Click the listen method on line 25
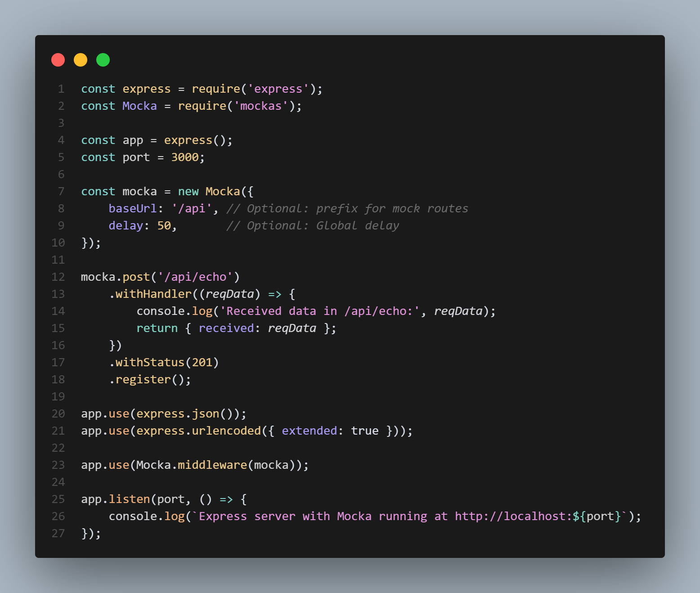This screenshot has height=593, width=700. coord(129,499)
